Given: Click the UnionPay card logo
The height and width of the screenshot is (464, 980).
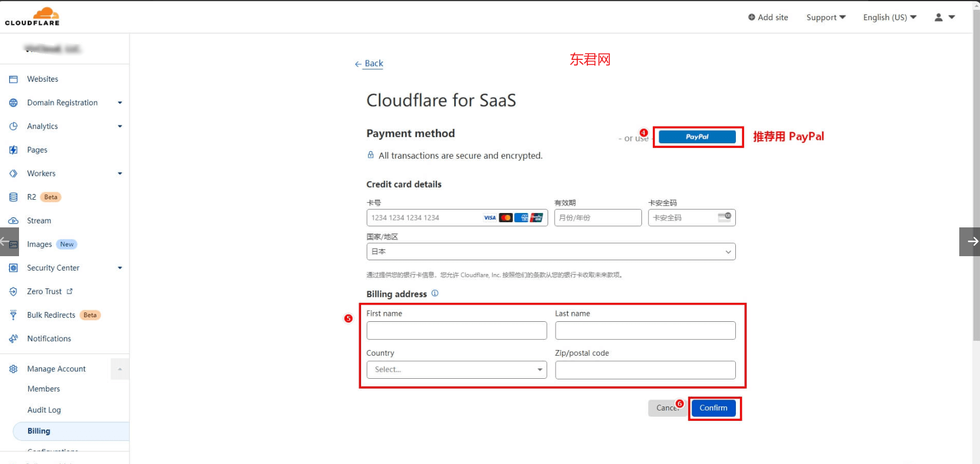Looking at the screenshot, I should (x=537, y=218).
